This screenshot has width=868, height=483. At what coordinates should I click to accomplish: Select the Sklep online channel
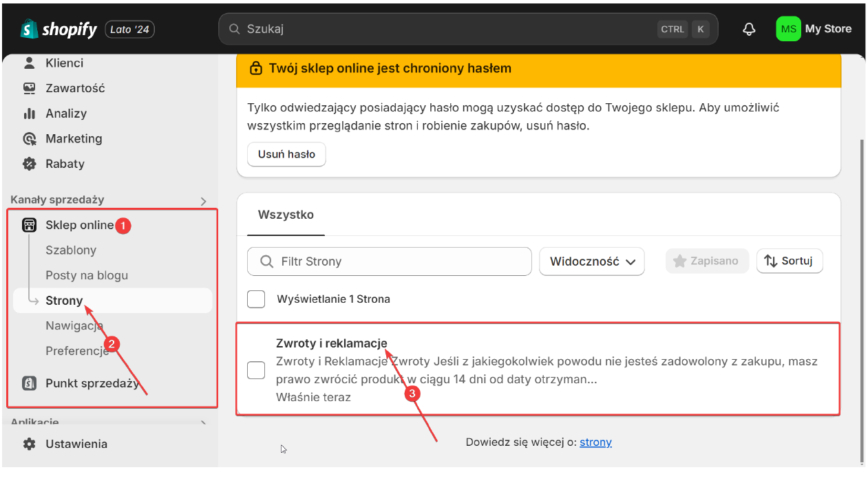tap(79, 225)
